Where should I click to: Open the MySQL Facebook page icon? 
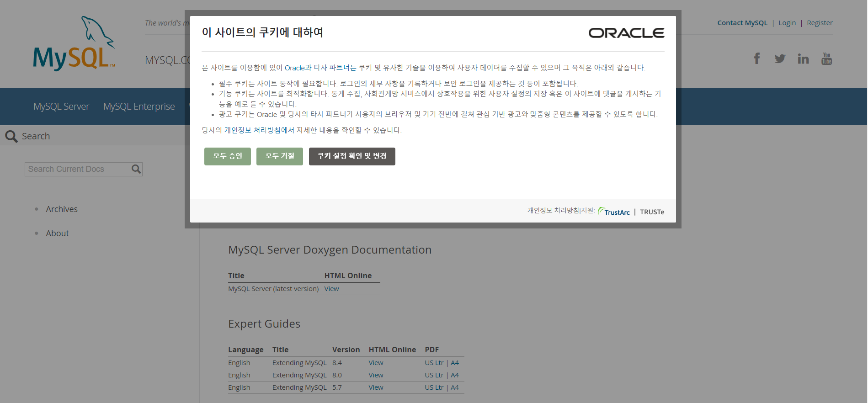pyautogui.click(x=757, y=58)
